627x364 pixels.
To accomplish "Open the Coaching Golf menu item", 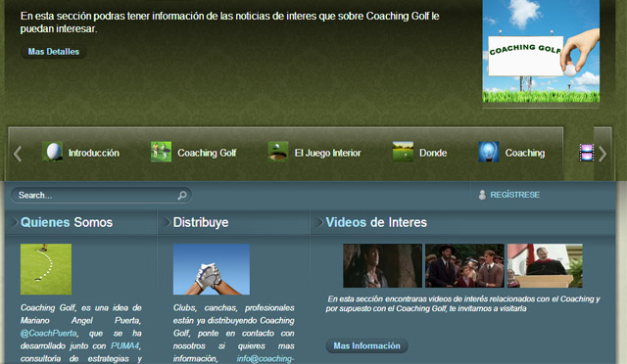I will 207,153.
